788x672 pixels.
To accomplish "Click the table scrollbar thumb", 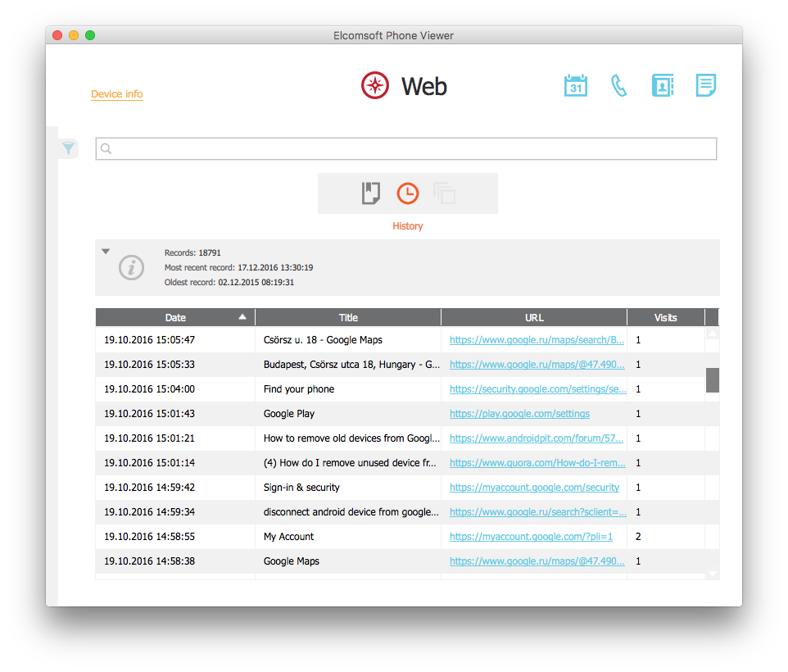I will 712,380.
